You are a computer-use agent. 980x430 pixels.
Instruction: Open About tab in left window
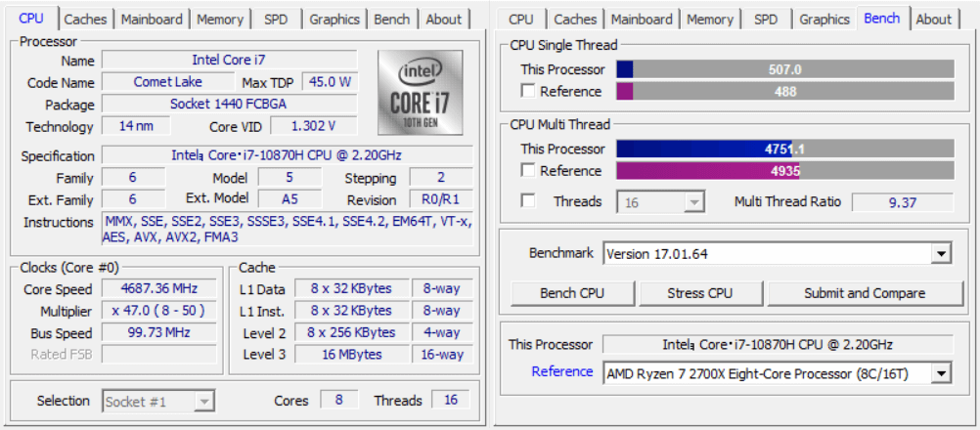click(443, 20)
